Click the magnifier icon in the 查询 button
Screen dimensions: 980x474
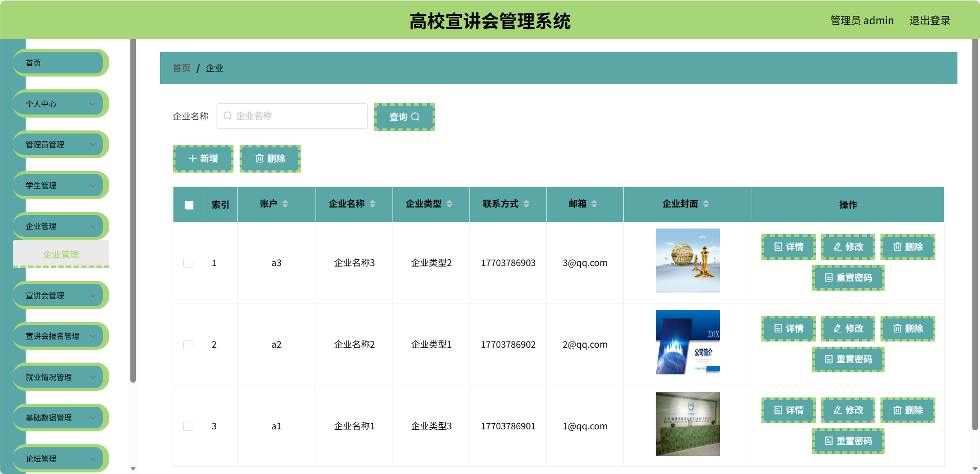pos(416,117)
